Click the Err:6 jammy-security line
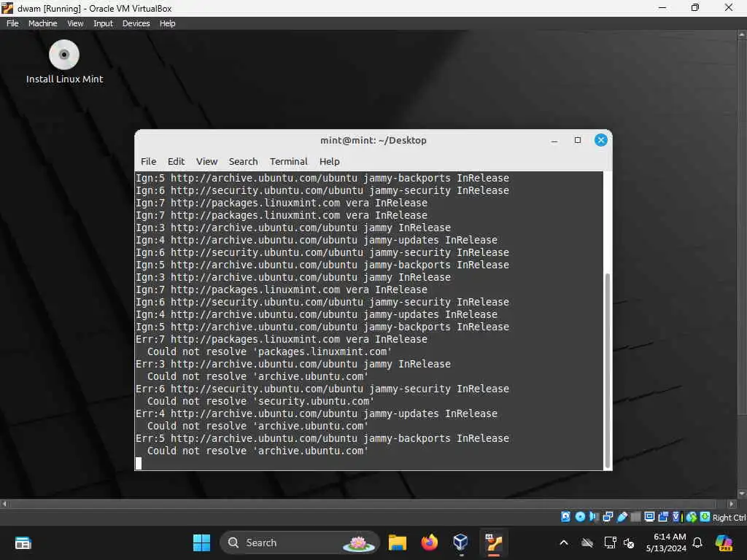Viewport: 747px width, 560px height. pos(322,389)
